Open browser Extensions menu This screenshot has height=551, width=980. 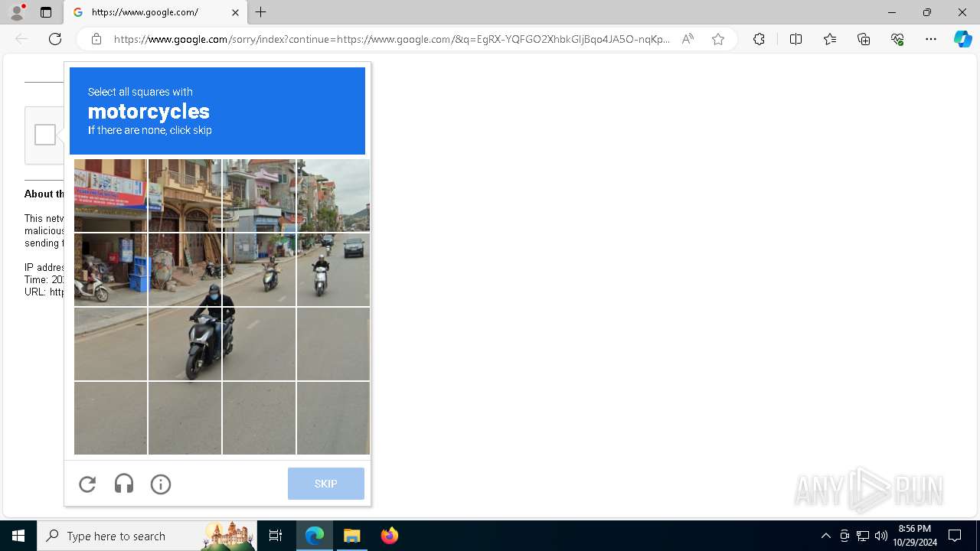click(x=759, y=39)
